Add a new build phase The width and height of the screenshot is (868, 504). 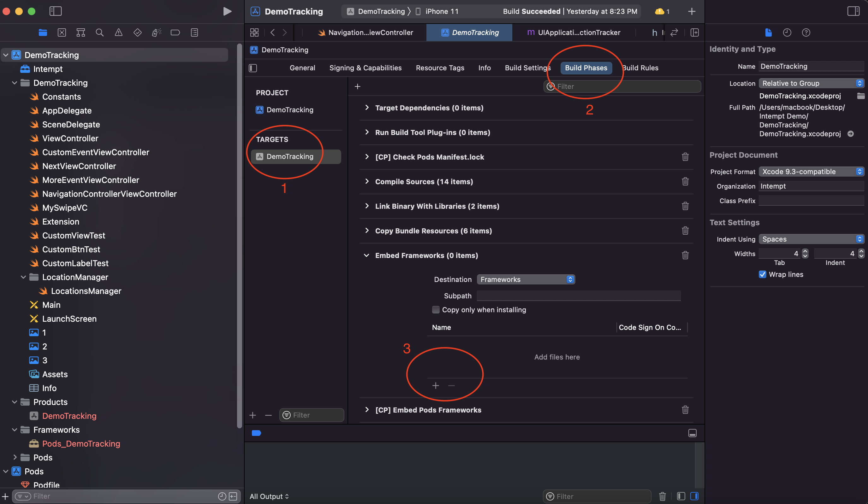pyautogui.click(x=358, y=86)
